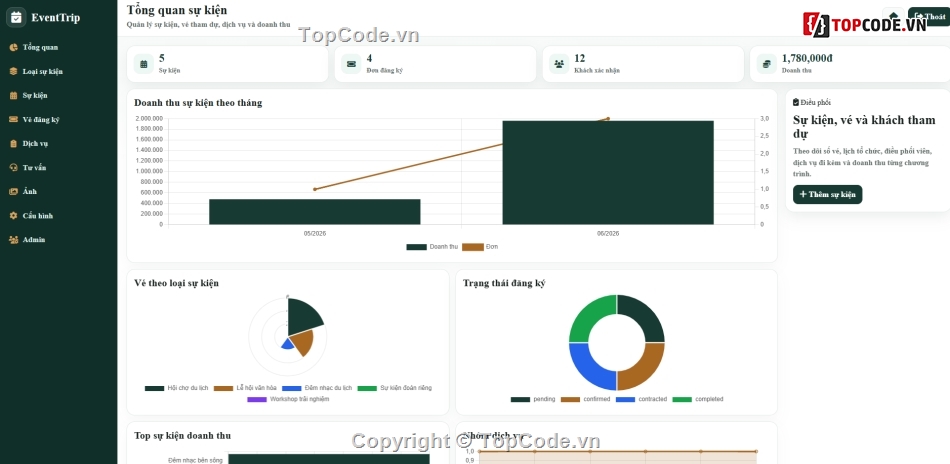Click the Thêm sự kiện button
Viewport: 950px width, 464px height.
point(827,194)
